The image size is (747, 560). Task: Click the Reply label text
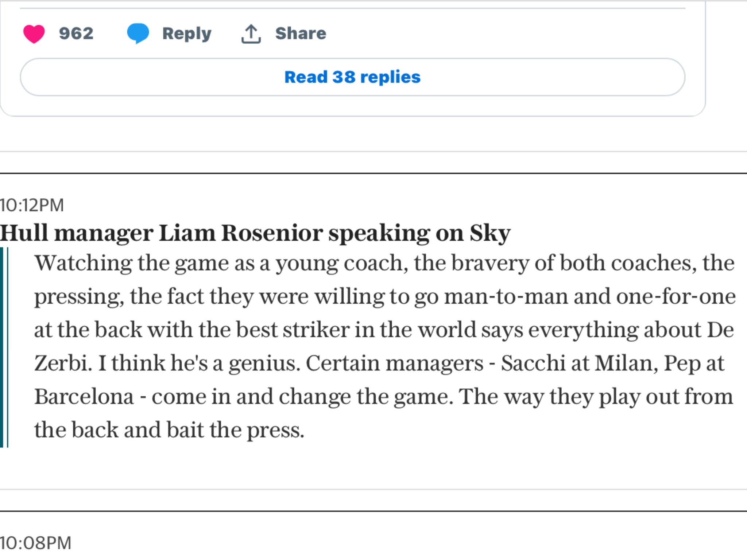187,34
